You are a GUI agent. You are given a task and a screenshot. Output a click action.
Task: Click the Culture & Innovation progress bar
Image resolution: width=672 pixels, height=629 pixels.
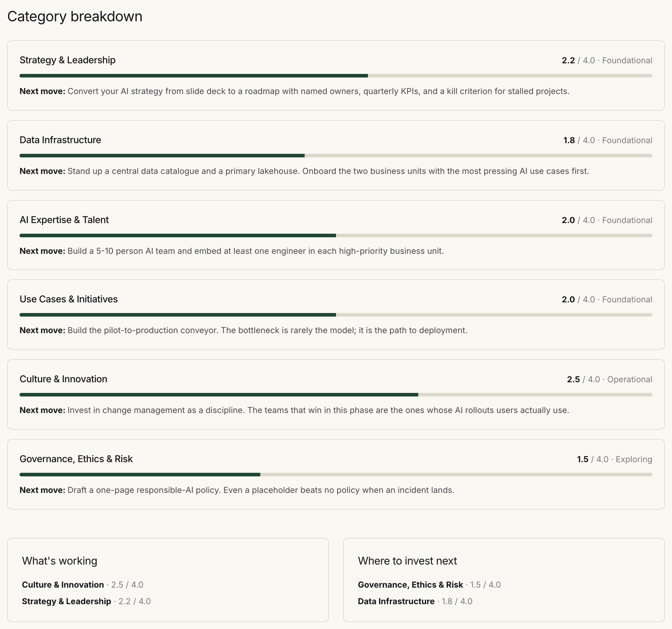click(x=336, y=395)
